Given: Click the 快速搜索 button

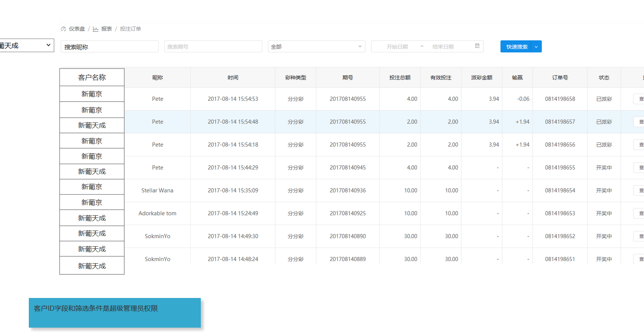Looking at the screenshot, I should [x=516, y=47].
